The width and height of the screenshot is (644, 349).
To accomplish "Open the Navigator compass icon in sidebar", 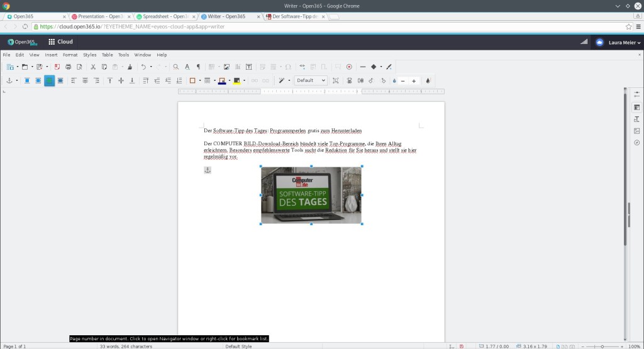I will tap(637, 143).
